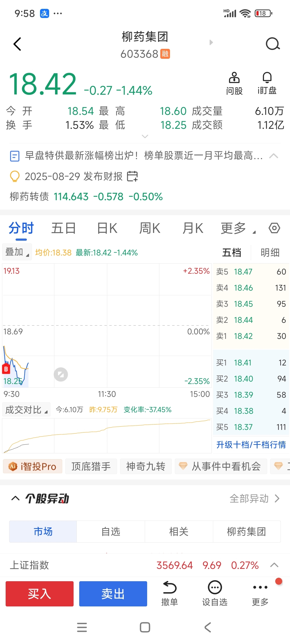Tap the blue 卖出 button
Image resolution: width=290 pixels, height=644 pixels.
[x=113, y=594]
